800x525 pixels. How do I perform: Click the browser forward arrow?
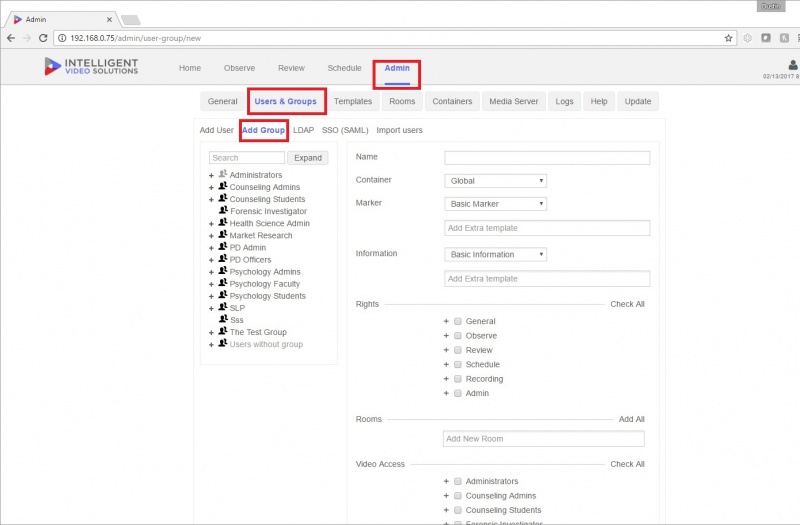[x=27, y=38]
